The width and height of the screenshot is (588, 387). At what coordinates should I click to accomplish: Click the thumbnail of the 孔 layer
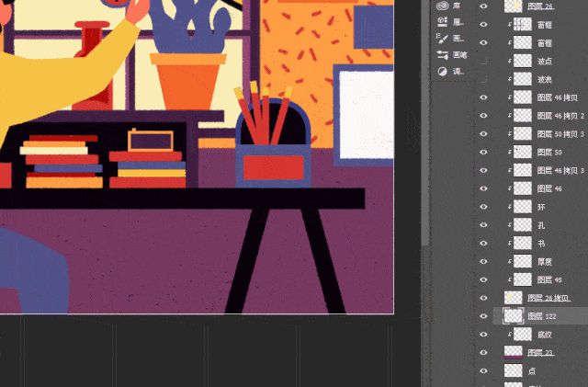point(522,225)
